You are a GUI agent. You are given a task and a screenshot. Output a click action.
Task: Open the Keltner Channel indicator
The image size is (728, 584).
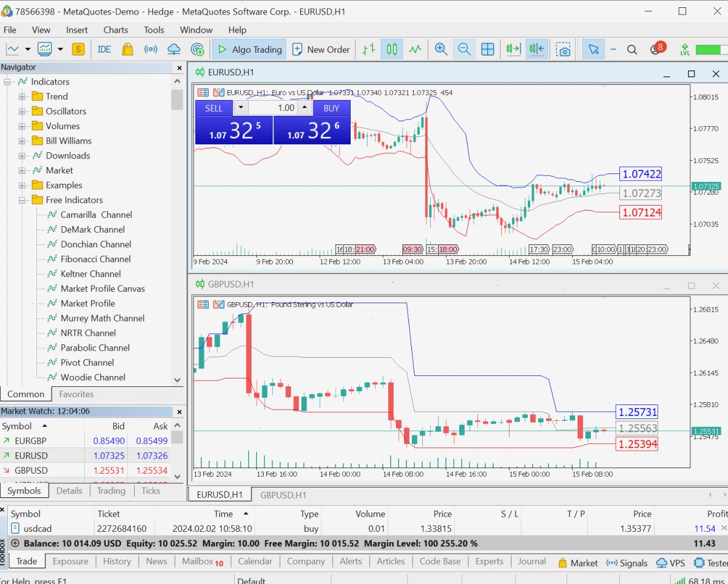pos(90,274)
